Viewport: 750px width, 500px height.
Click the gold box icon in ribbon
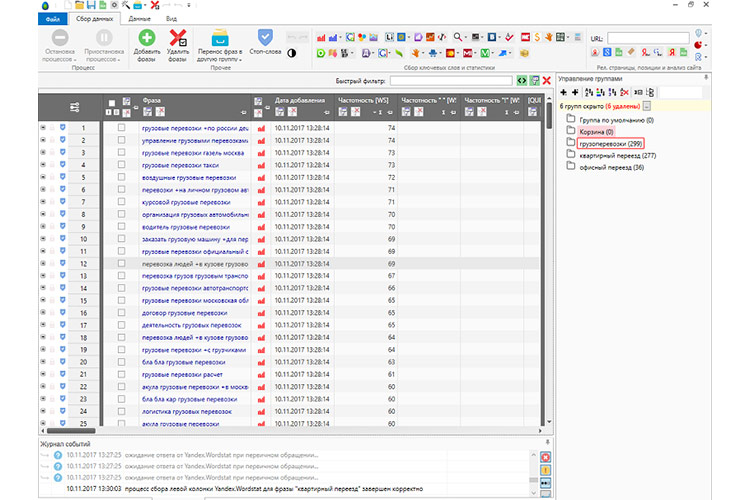tap(524, 53)
